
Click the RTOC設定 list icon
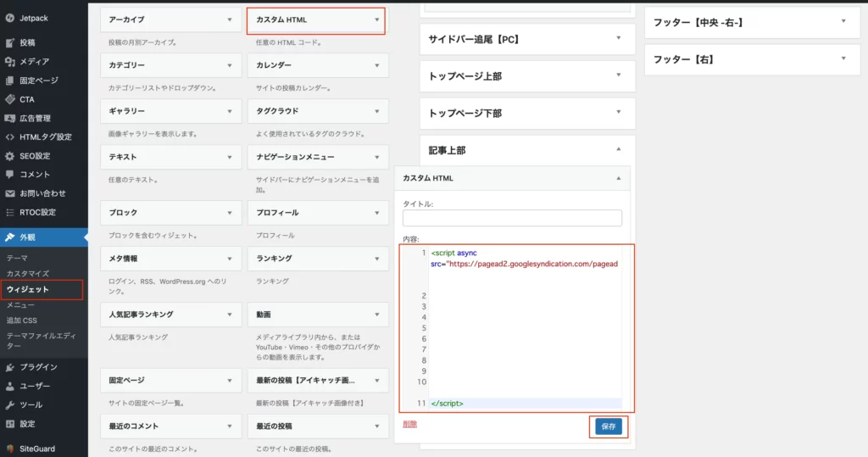pos(10,212)
